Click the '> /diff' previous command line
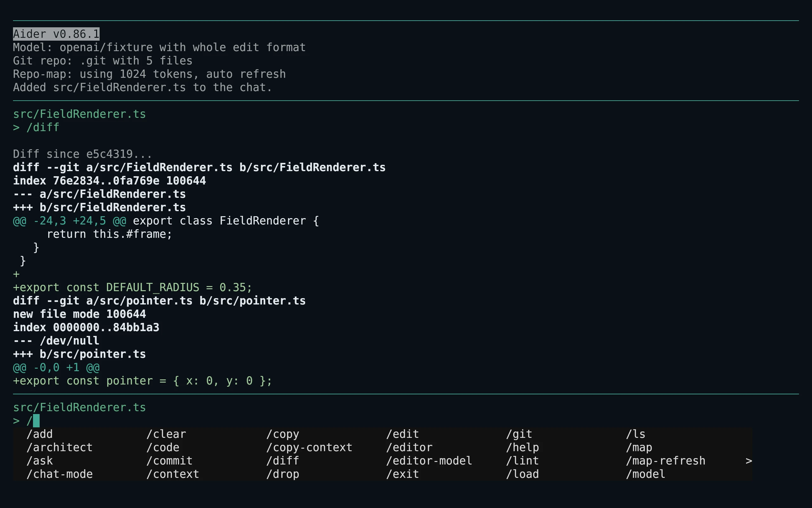This screenshot has height=508, width=812. [36, 127]
